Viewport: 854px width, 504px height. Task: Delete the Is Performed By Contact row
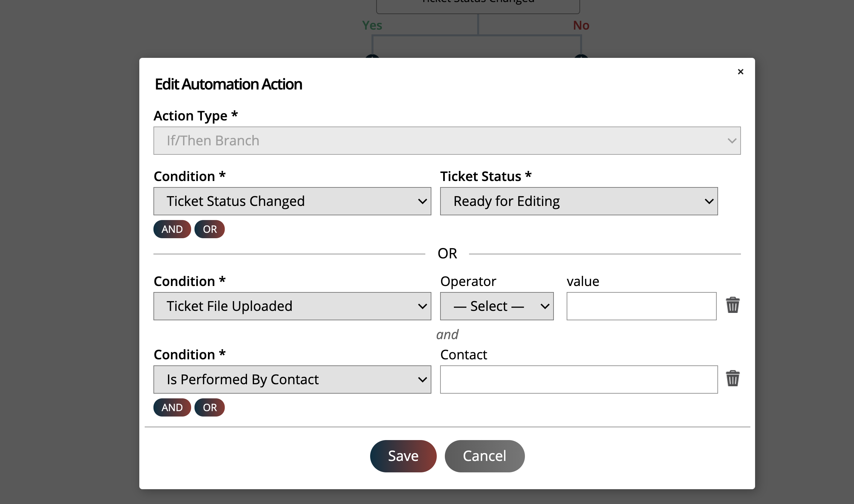(733, 379)
